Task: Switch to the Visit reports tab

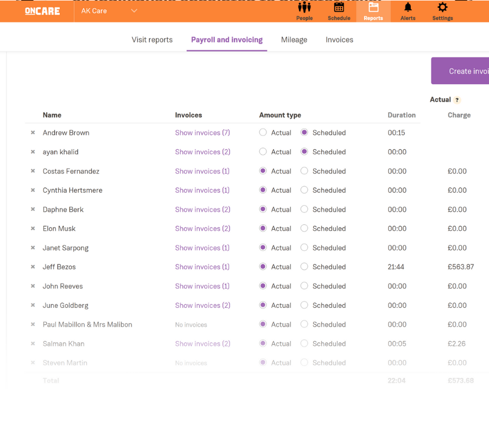Action: (x=152, y=40)
